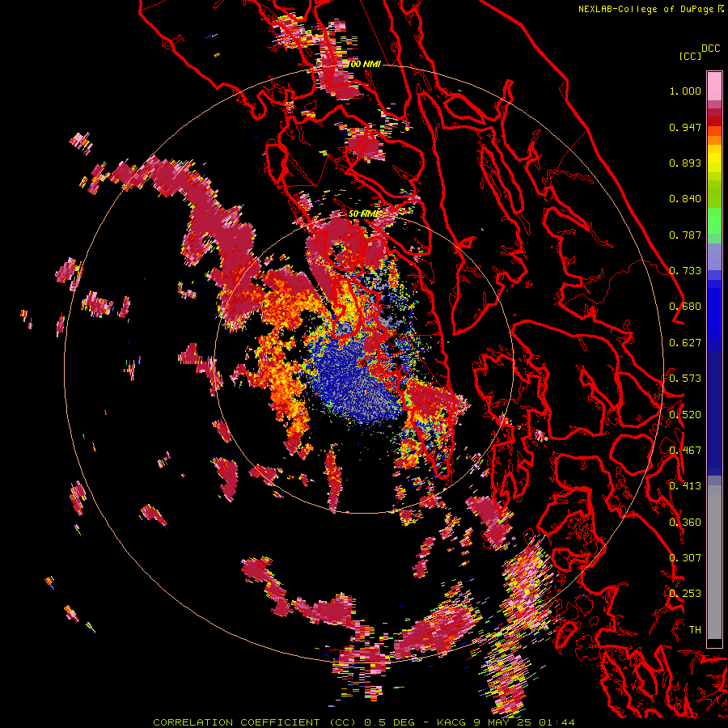Select the 0.893 scale value
Viewport: 728px width, 728px height.
685,163
